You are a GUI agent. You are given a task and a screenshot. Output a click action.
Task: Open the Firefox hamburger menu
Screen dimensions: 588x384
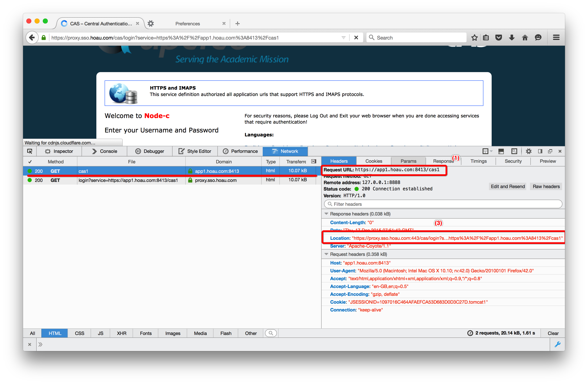[x=556, y=37]
